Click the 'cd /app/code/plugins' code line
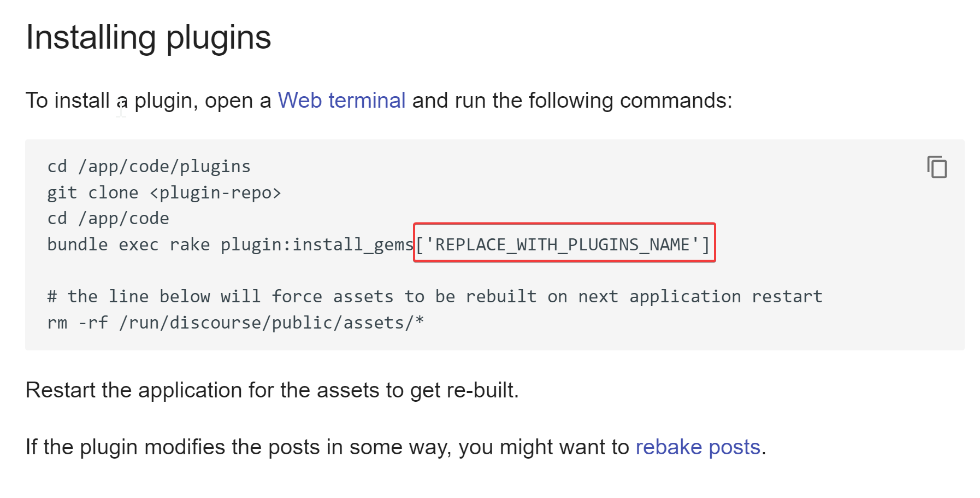980x498 pixels. point(149,166)
